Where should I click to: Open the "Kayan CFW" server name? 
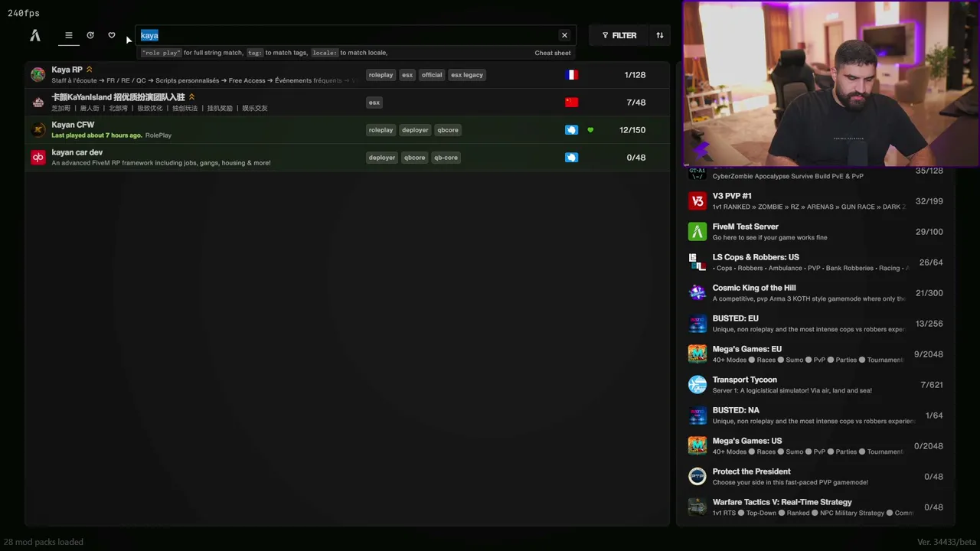tap(73, 125)
